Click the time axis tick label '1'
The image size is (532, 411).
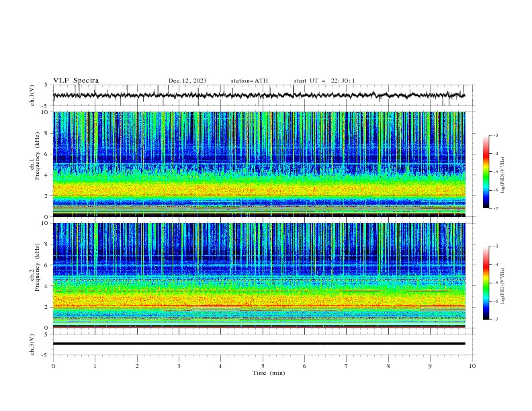95,366
